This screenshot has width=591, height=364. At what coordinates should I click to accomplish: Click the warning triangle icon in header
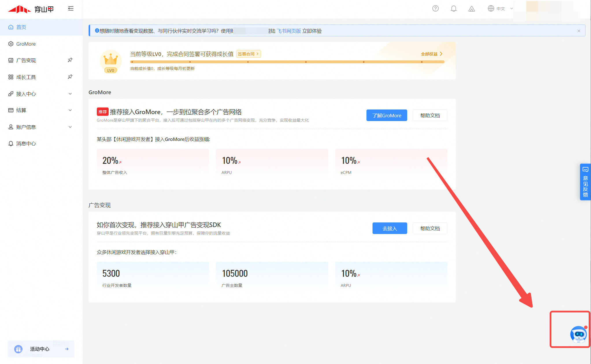pyautogui.click(x=472, y=9)
